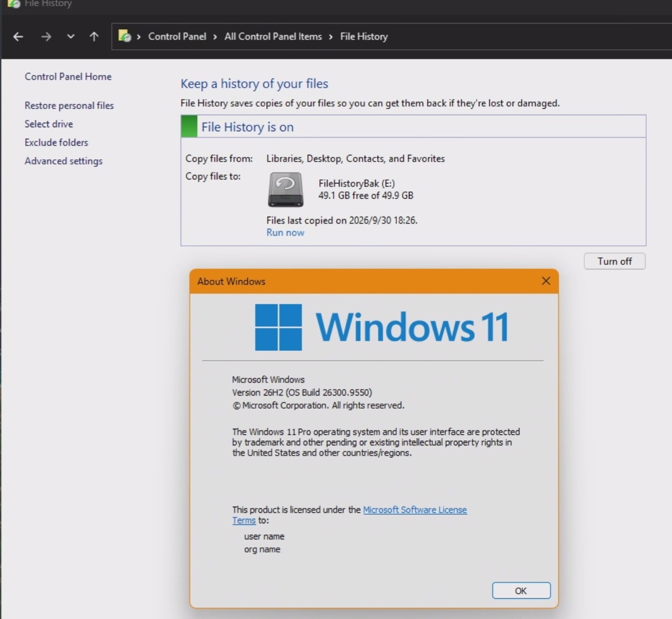Open Exclude folders settings
This screenshot has height=619, width=672.
click(56, 142)
